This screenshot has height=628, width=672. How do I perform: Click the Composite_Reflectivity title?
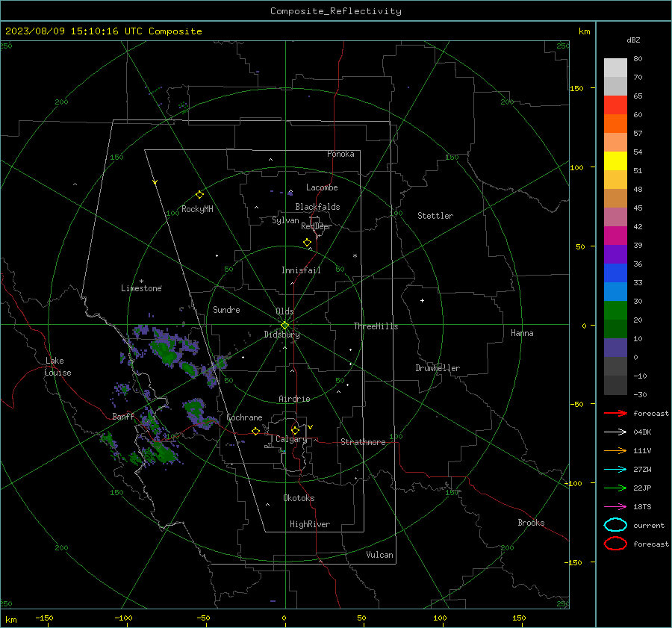(x=336, y=11)
